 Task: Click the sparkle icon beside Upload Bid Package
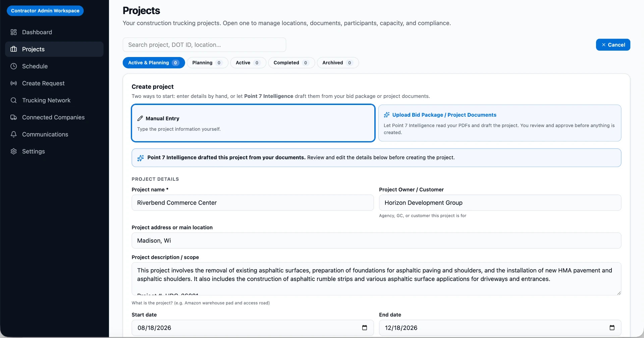point(387,115)
